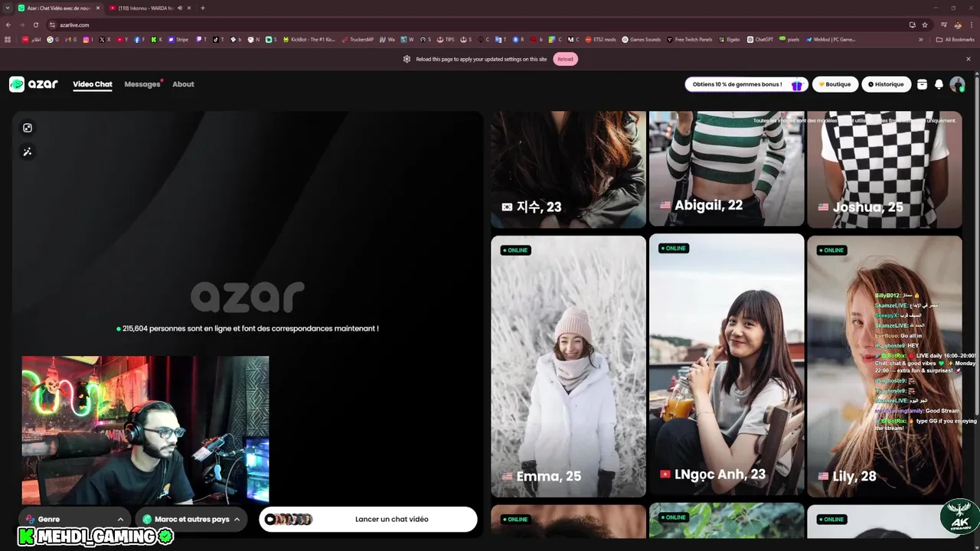980x551 pixels.
Task: Open the Games Sounds bookmark
Action: (642, 39)
